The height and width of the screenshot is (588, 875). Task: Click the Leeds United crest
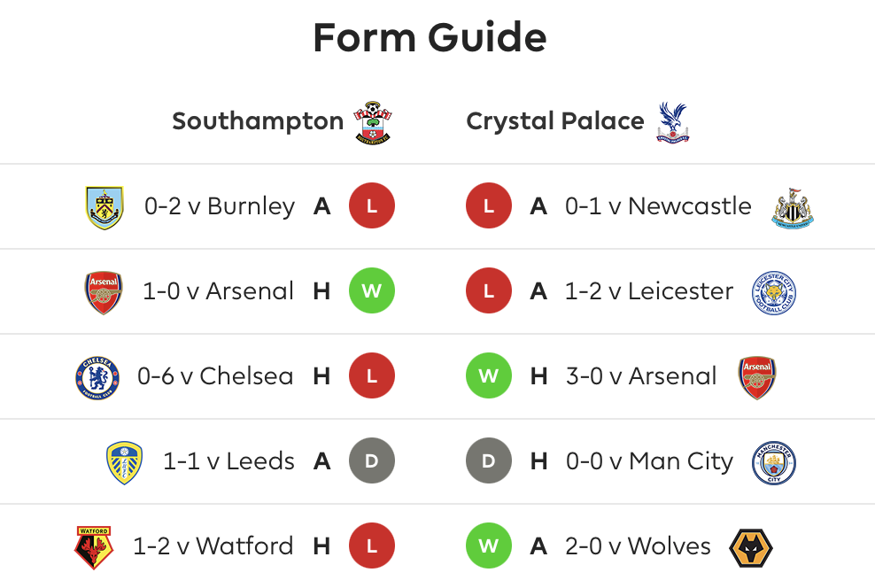[125, 462]
